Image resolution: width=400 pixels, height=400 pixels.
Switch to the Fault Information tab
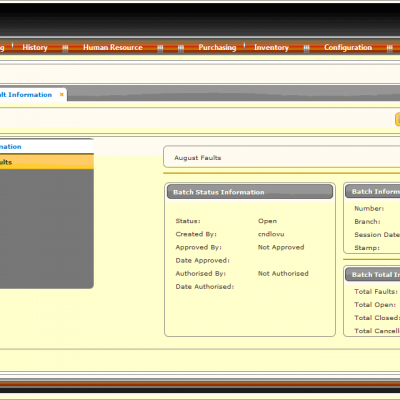pos(26,95)
